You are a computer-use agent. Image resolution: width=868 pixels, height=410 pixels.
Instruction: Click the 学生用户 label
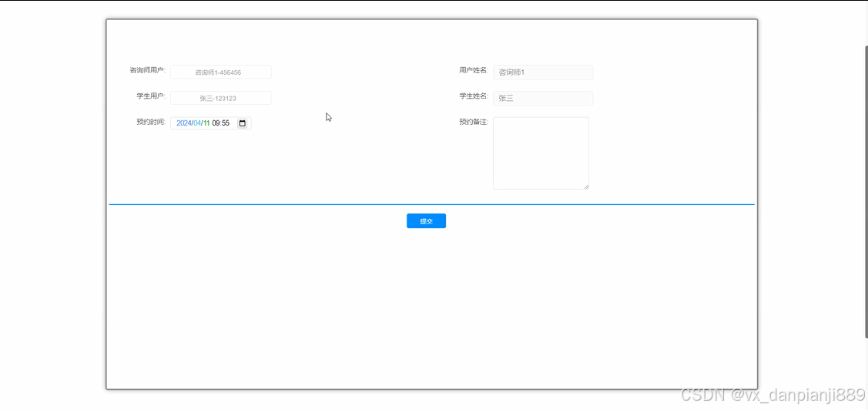point(151,96)
